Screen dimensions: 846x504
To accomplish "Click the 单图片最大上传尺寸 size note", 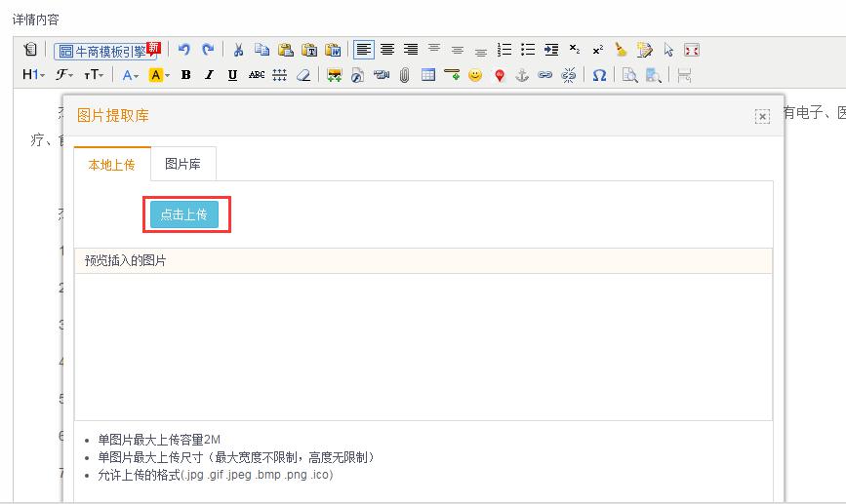I will pyautogui.click(x=236, y=457).
